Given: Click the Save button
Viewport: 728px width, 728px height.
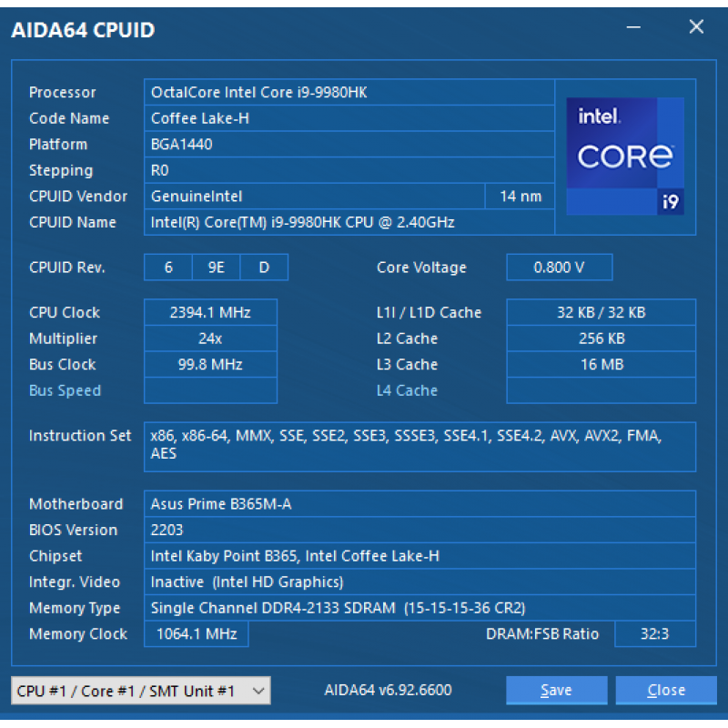Looking at the screenshot, I should [556, 691].
